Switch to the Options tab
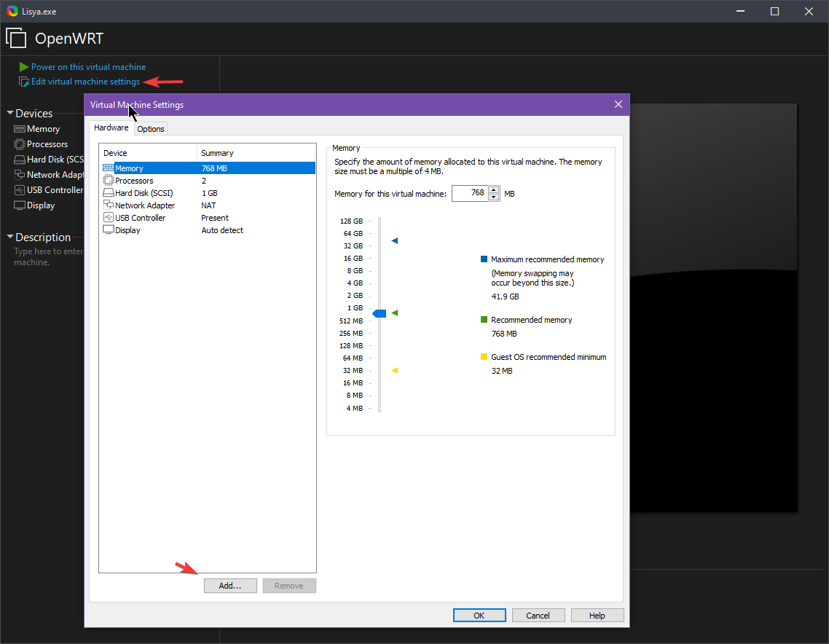This screenshot has width=829, height=644. (151, 129)
